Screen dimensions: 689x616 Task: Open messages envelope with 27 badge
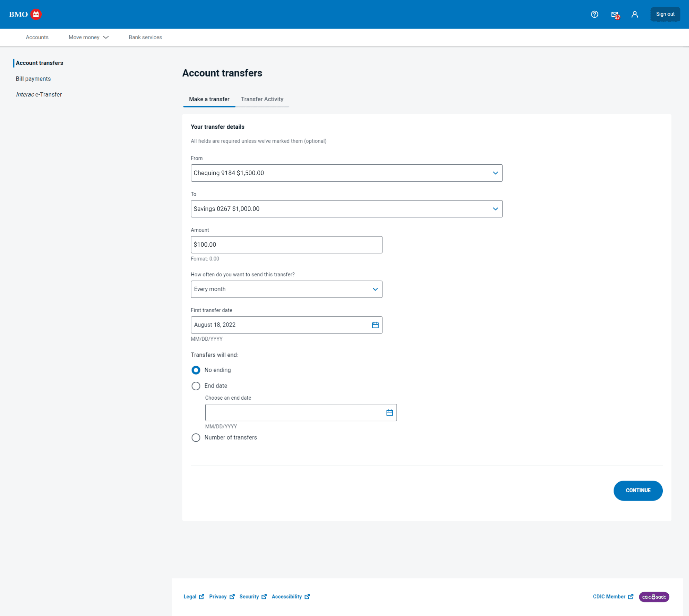(615, 15)
